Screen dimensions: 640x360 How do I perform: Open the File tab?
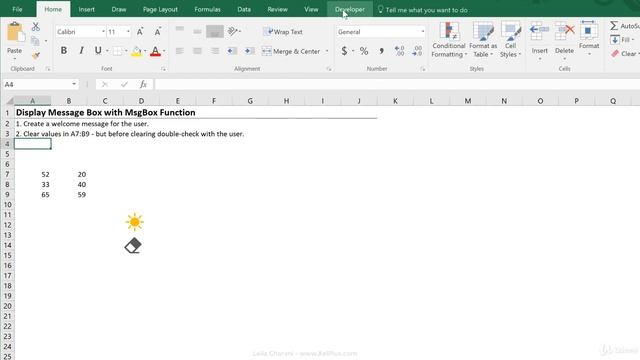17,9
